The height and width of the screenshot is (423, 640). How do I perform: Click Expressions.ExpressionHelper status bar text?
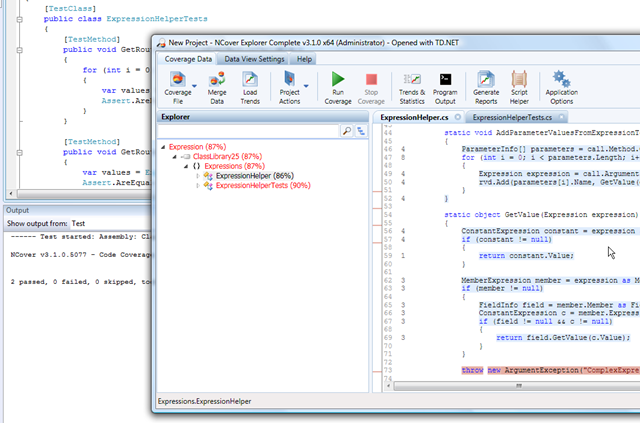click(204, 402)
